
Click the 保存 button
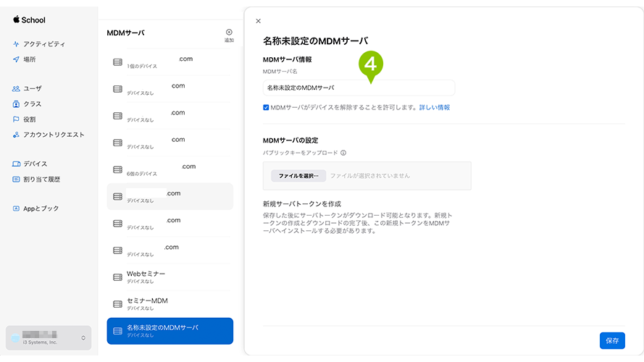coord(612,341)
